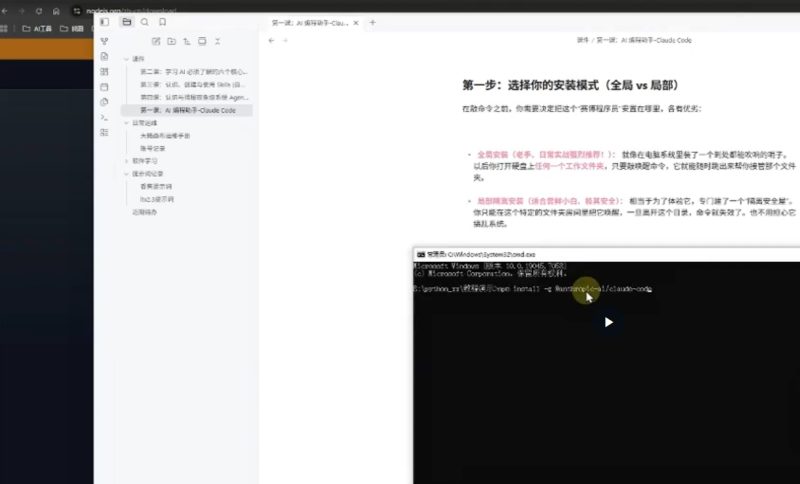The height and width of the screenshot is (484, 800).
Task: Create a new note with the pencil icon
Action: (156, 41)
